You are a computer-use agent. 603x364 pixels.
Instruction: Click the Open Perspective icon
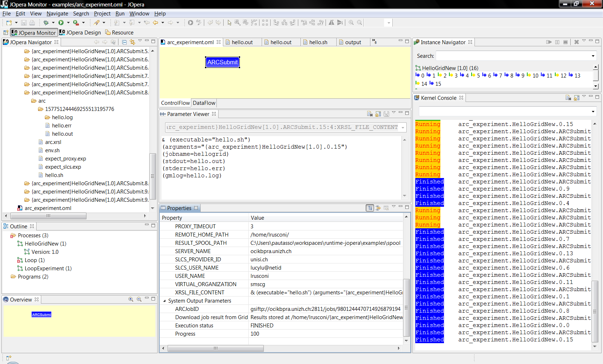coord(6,33)
